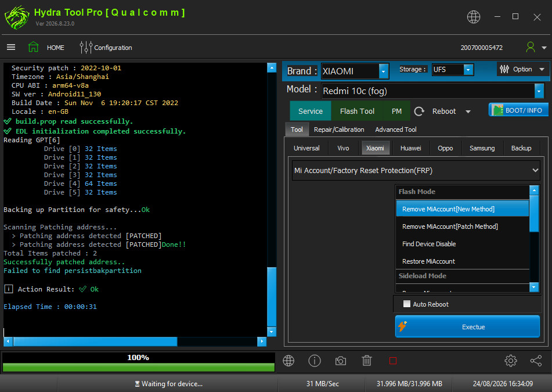Open the info icon in bottom toolbar
Screen dimensions: 552x392
pos(315,361)
